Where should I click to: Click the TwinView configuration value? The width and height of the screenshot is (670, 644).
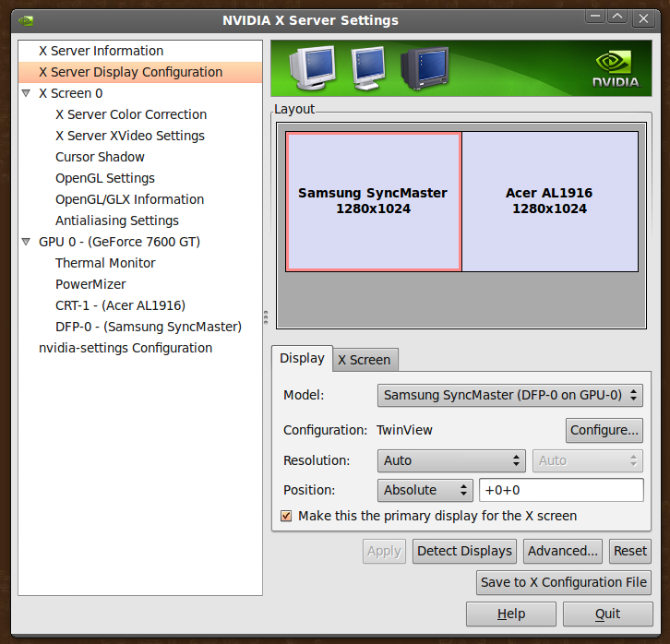pos(404,430)
